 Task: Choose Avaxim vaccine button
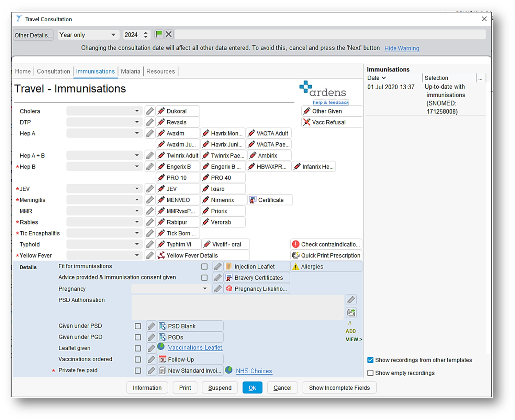178,133
